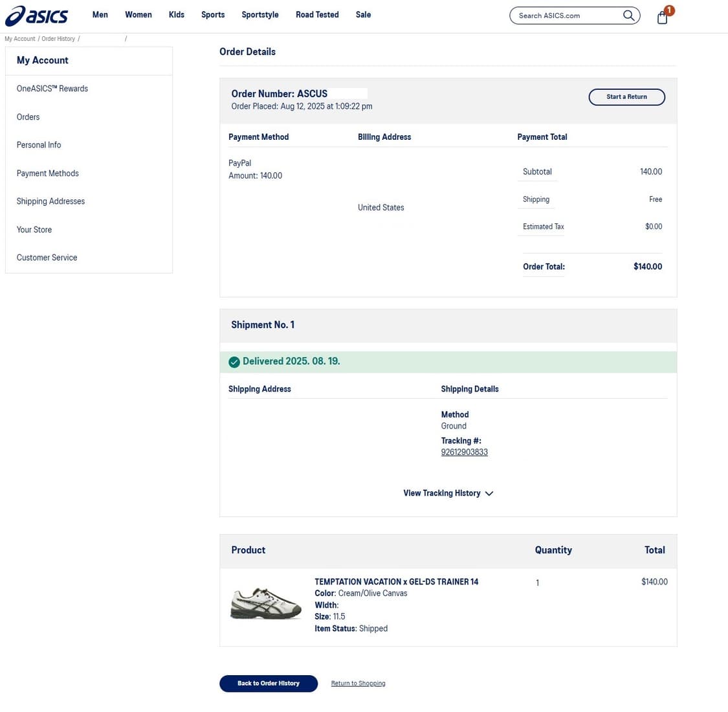
Task: Open the Sale menu
Action: click(x=363, y=15)
